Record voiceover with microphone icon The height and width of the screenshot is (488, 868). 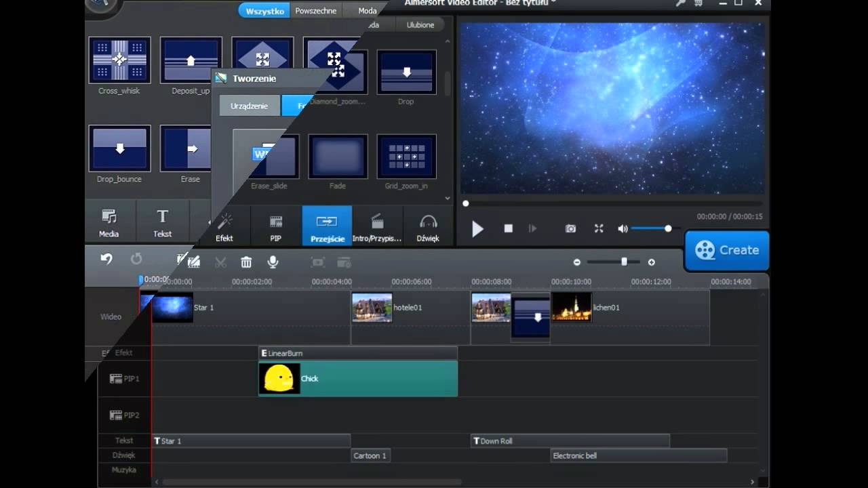coord(273,262)
